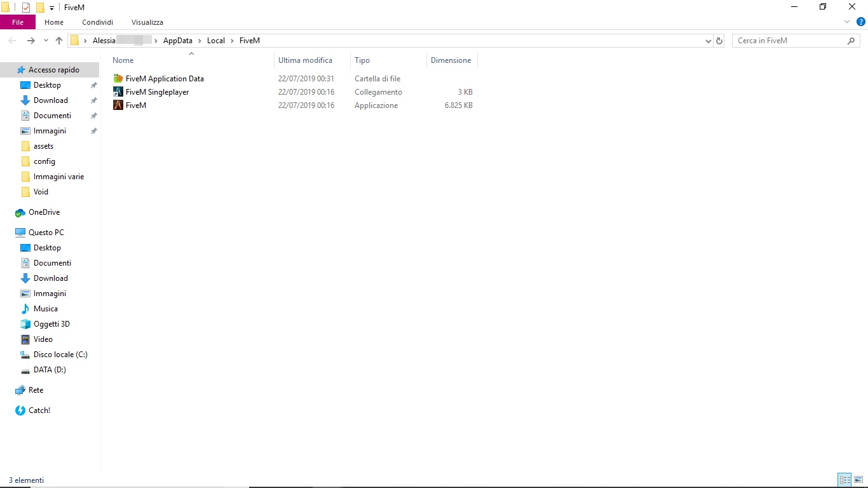868x488 pixels.
Task: Expand the ribbon with the chevron
Action: point(847,22)
